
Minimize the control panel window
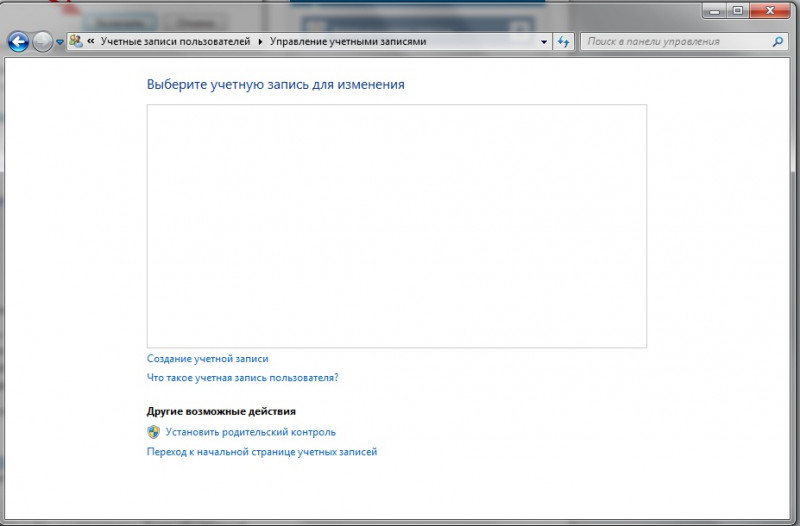click(x=714, y=10)
